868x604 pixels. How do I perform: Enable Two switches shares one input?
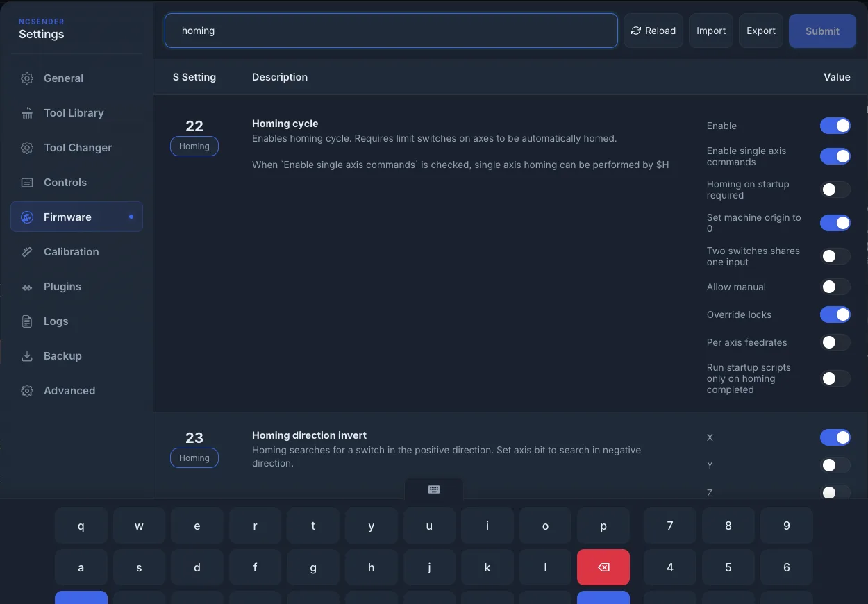pyautogui.click(x=835, y=256)
